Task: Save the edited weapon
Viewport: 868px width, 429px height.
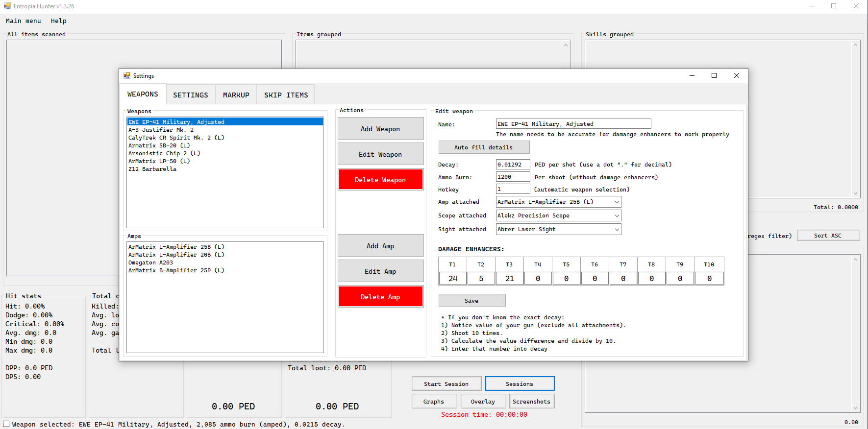Action: coord(471,301)
